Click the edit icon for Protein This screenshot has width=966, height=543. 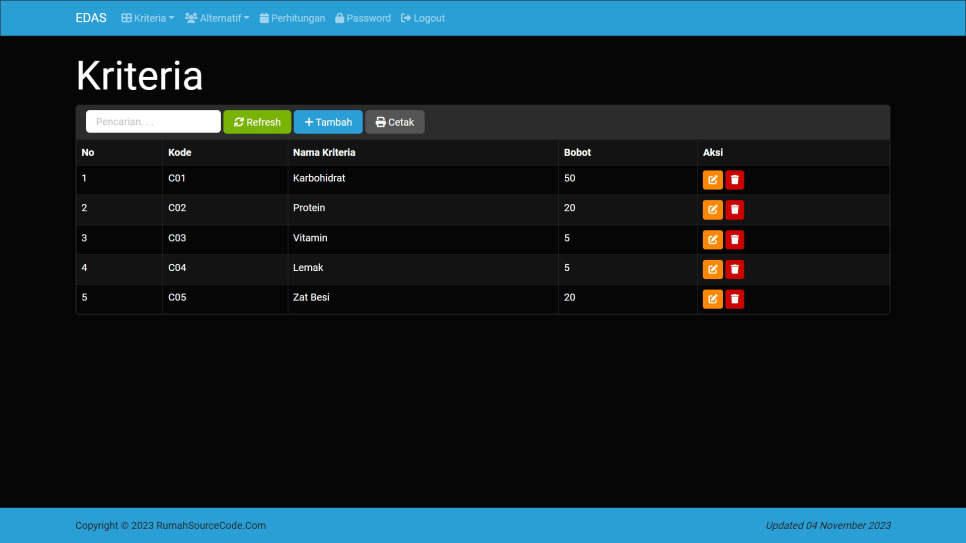point(712,210)
